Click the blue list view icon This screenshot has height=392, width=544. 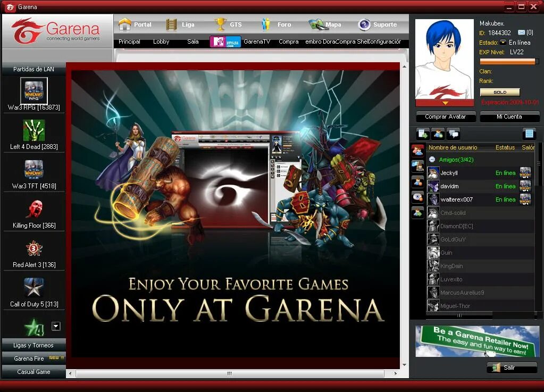click(x=529, y=134)
